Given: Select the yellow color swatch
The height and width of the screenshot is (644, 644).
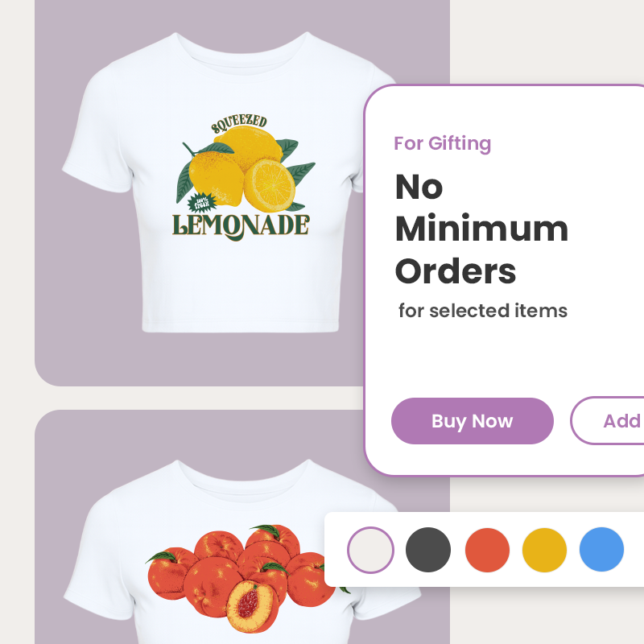Looking at the screenshot, I should pos(544,550).
